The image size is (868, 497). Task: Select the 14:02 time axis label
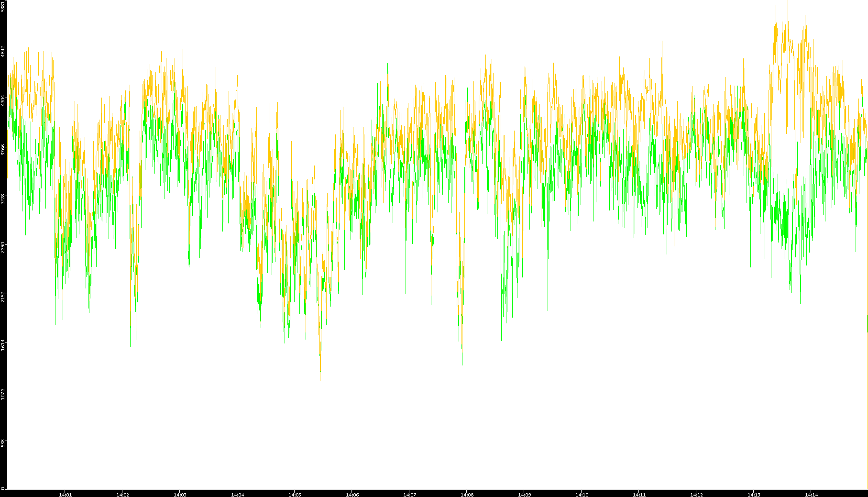click(x=122, y=495)
